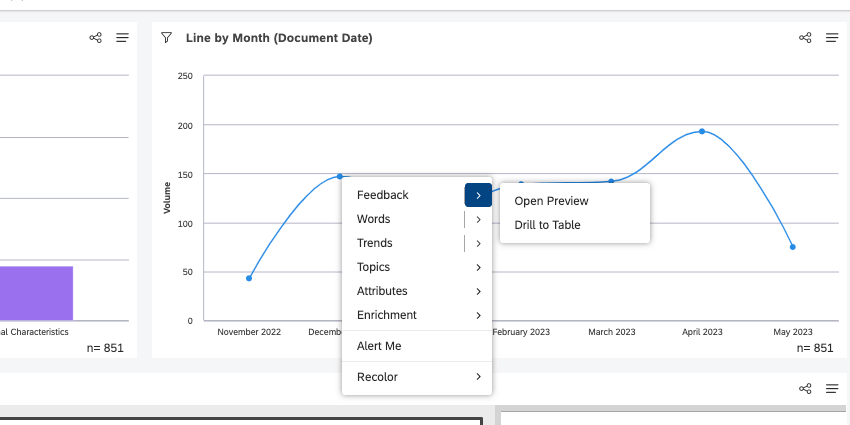850x425 pixels.
Task: Expand the Words submenu chevron
Action: coord(479,219)
